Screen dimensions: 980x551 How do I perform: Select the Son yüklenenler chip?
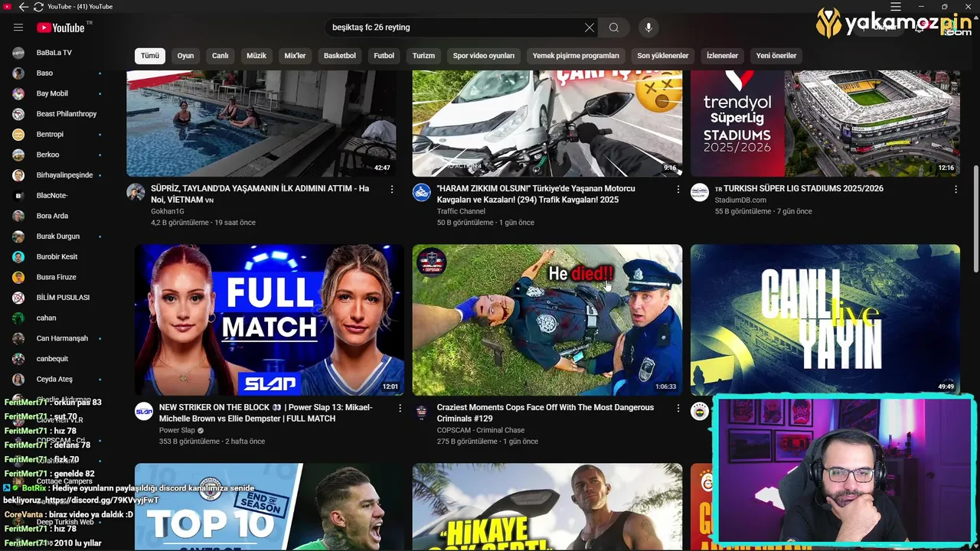click(x=663, y=56)
